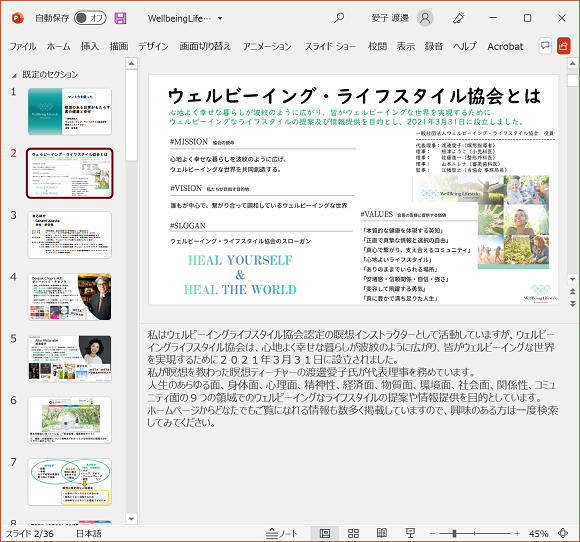580x542 pixels.
Task: Switch to Slide Sorter view icon
Action: click(x=353, y=533)
